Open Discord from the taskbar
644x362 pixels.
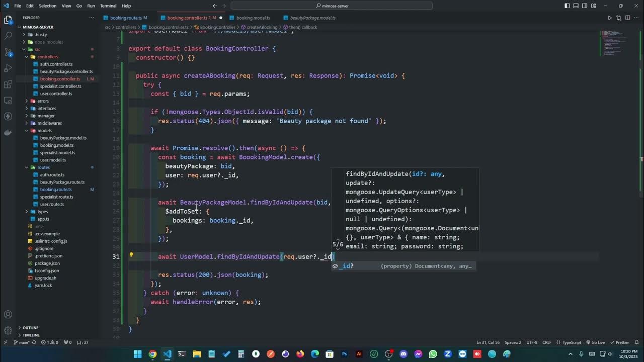pos(404,354)
